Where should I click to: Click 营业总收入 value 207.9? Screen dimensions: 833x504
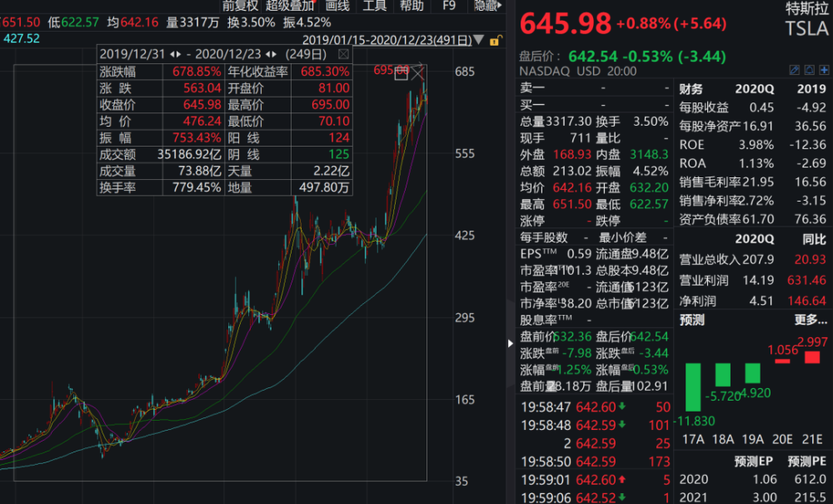click(x=758, y=260)
